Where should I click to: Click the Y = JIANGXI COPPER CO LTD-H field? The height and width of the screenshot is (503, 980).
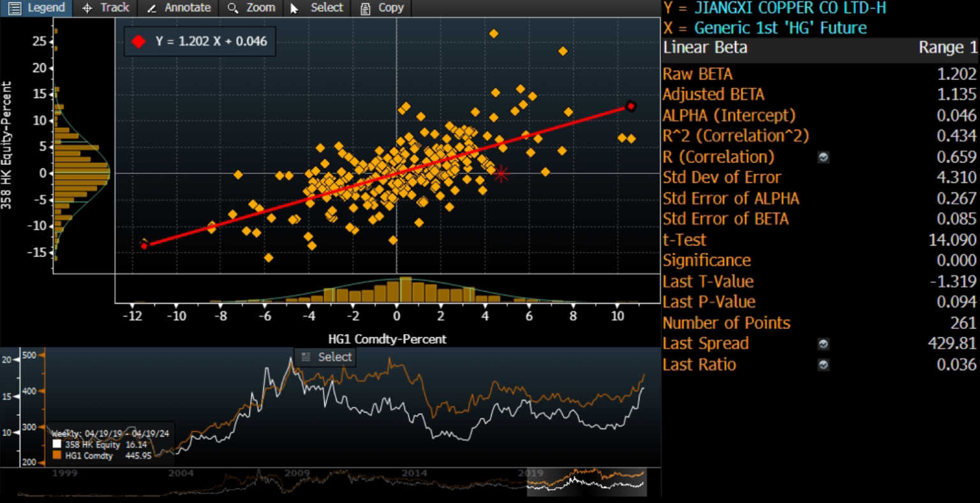(775, 8)
